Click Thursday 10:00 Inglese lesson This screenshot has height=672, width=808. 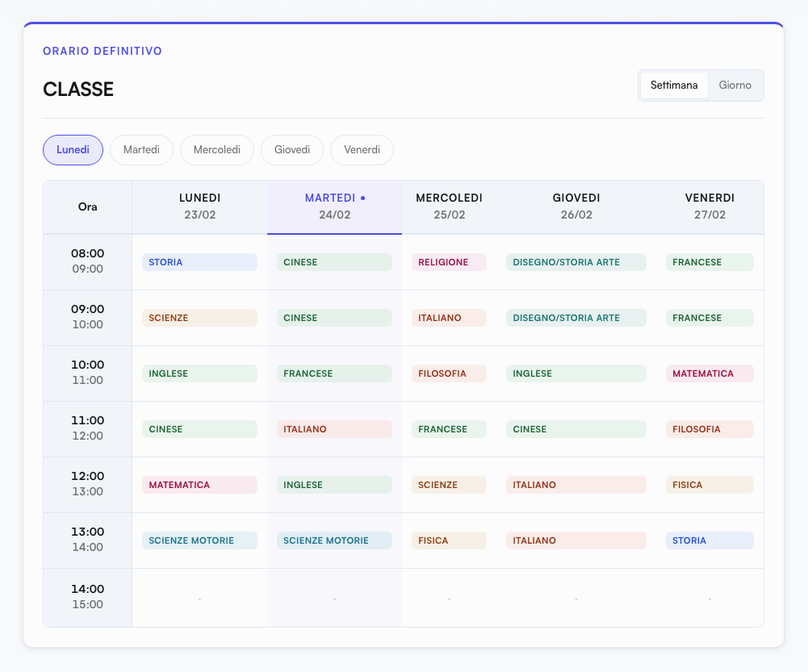tap(576, 374)
